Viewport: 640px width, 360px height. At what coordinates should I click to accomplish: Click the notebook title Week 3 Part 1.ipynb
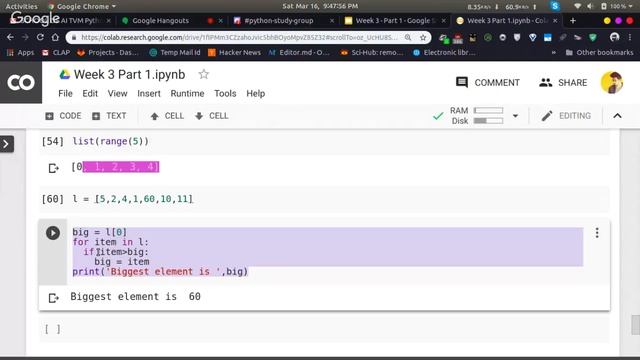(129, 74)
